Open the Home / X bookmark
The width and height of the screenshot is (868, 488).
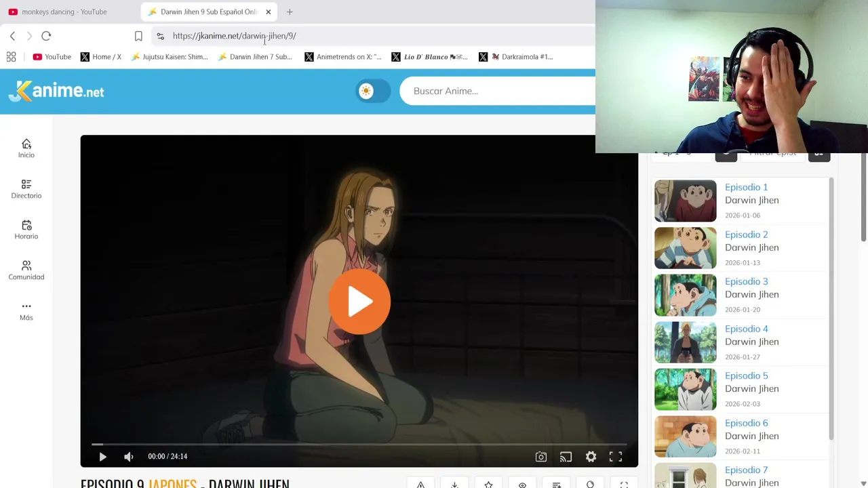[101, 57]
